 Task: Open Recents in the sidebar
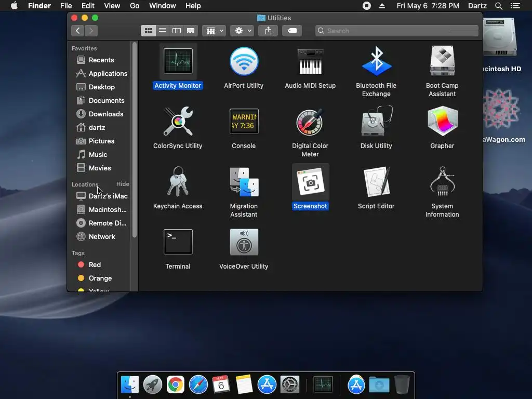point(101,60)
